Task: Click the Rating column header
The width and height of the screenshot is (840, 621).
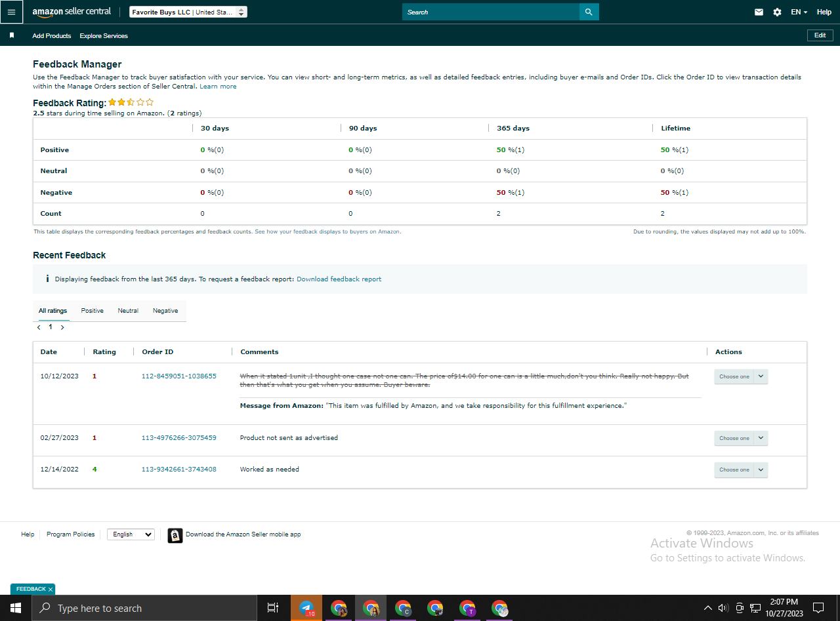Action: point(104,352)
